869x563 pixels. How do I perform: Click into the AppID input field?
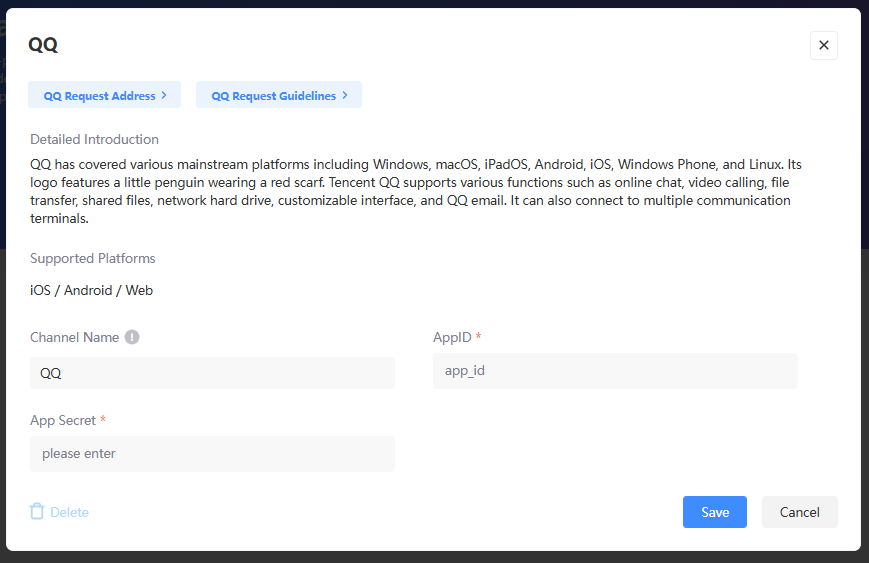tap(615, 370)
